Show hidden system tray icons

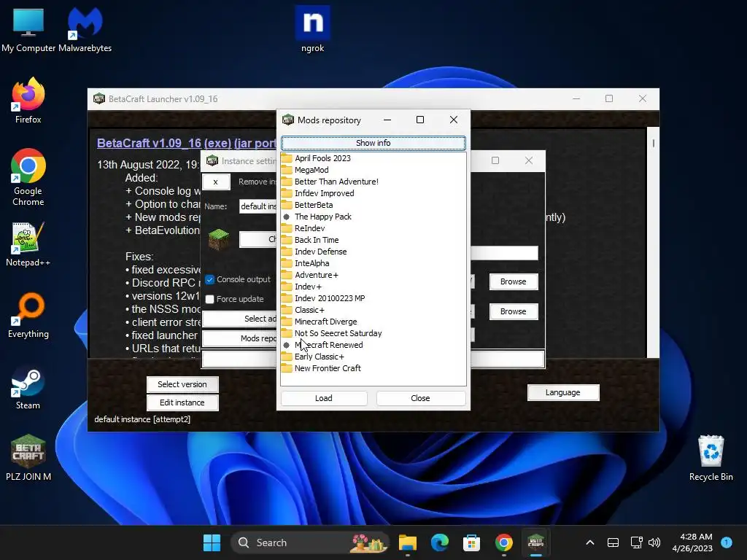(589, 542)
